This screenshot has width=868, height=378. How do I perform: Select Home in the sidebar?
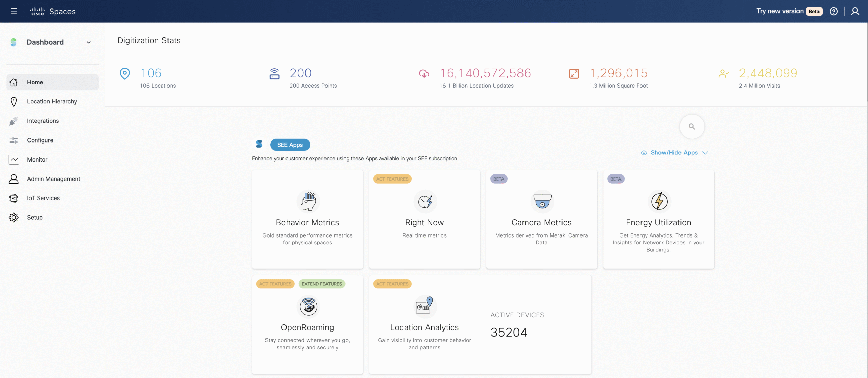tap(53, 82)
